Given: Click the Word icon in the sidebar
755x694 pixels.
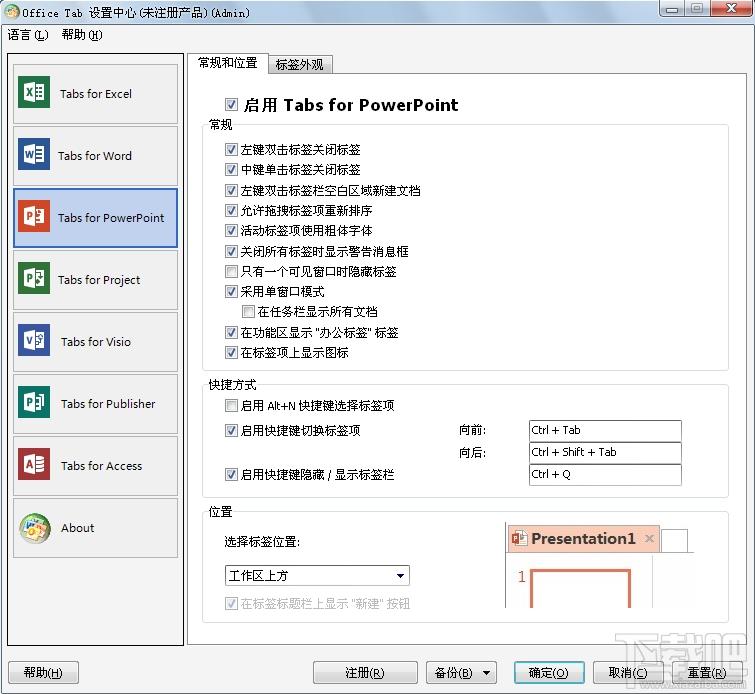Looking at the screenshot, I should point(34,154).
